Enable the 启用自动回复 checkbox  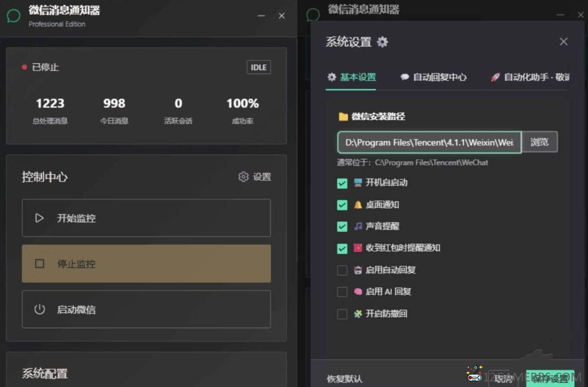point(342,270)
